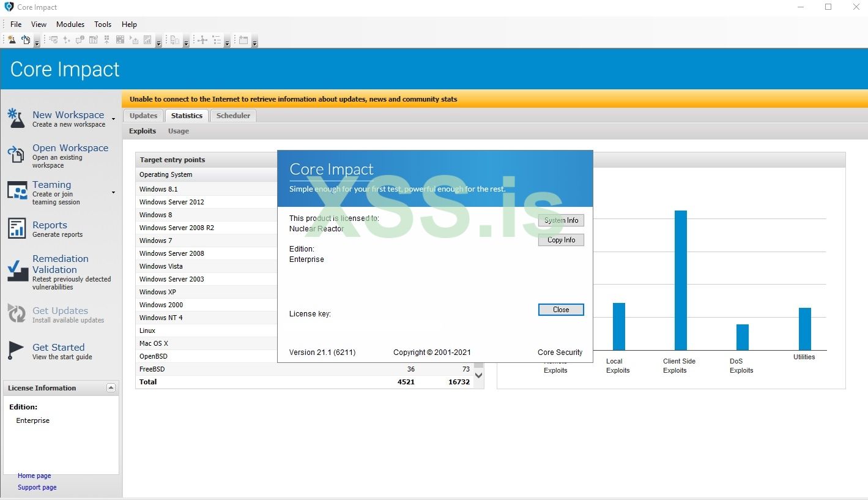Screen dimensions: 868x500
Task: Collapse the License Information panel
Action: tap(111, 388)
